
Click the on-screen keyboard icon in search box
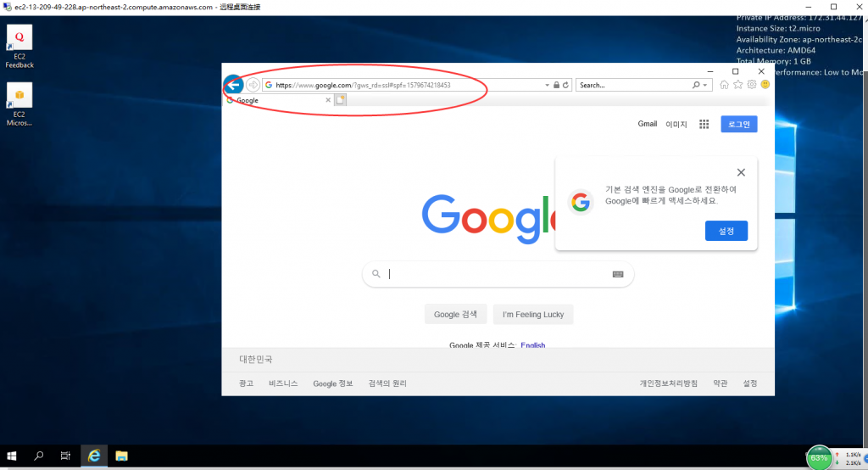pyautogui.click(x=618, y=274)
